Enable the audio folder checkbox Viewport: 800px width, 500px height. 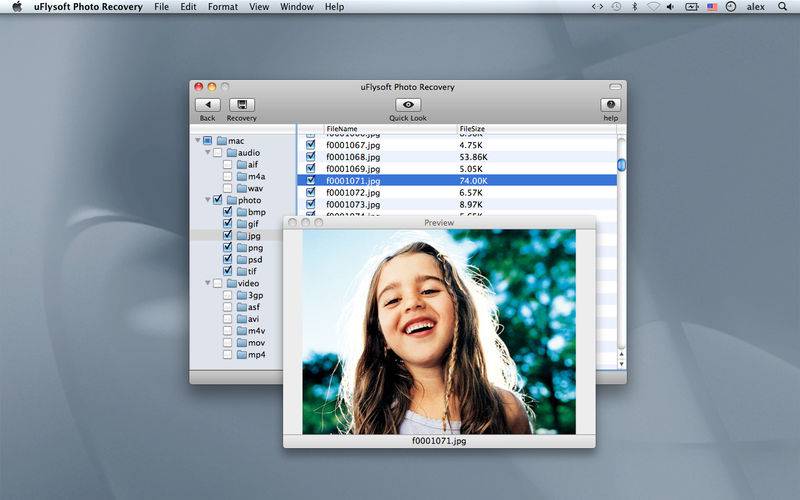click(217, 153)
